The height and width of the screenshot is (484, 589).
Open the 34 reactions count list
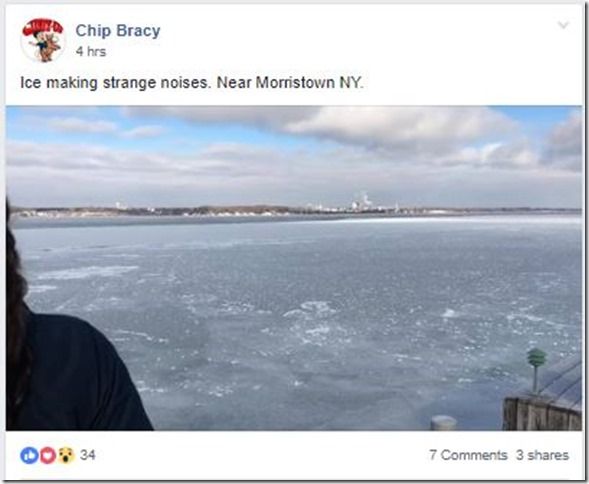[88, 455]
